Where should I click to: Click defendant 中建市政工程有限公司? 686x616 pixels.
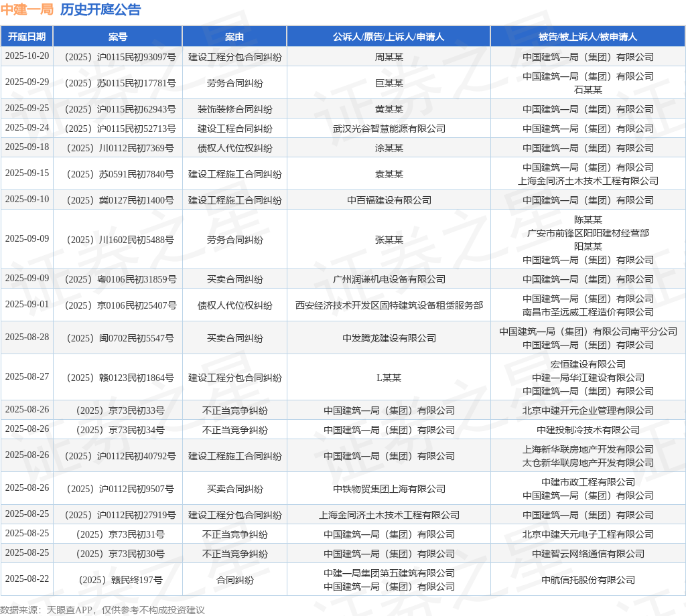(588, 482)
